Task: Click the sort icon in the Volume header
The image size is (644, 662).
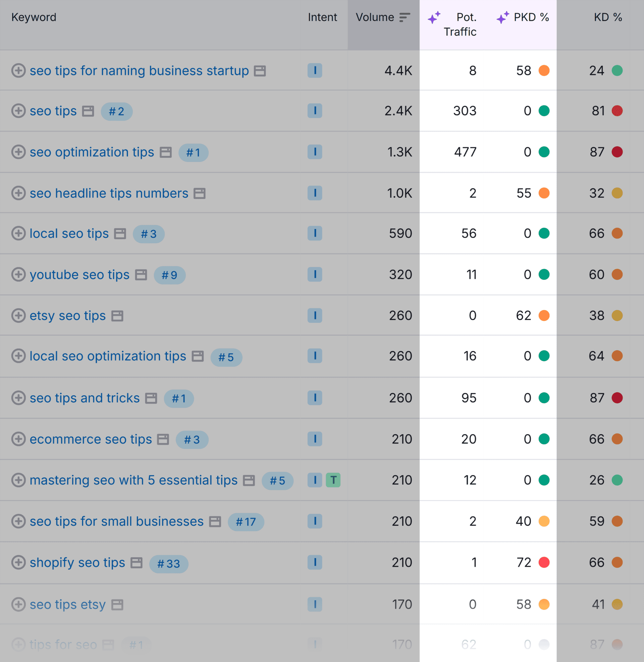Action: tap(405, 17)
